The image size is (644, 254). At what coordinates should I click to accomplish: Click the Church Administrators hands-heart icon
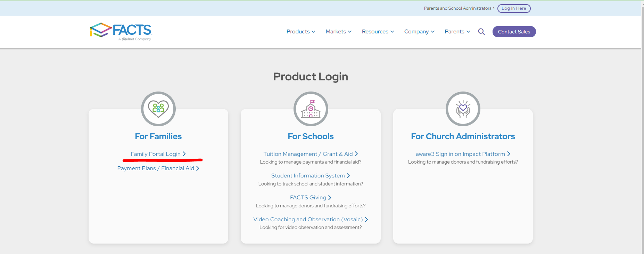point(463,109)
